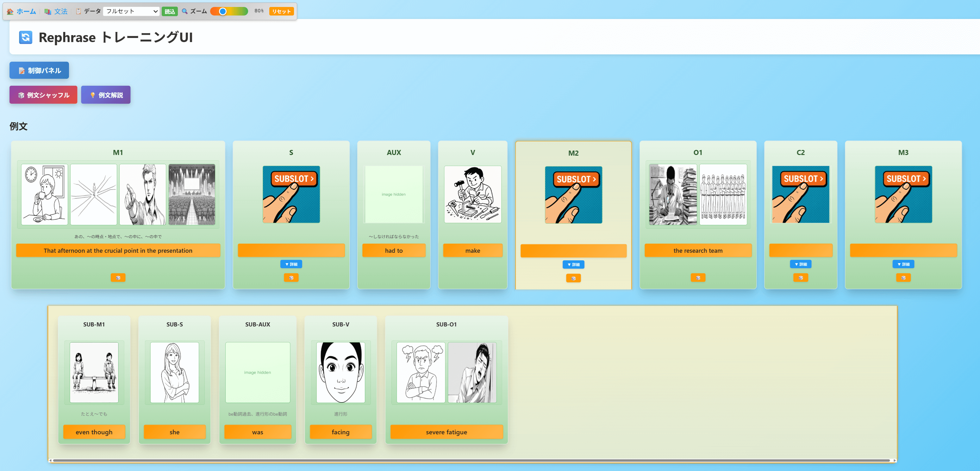Click the SUBSLOT image in the S slot
Screen dimensions: 980x471
[x=291, y=194]
